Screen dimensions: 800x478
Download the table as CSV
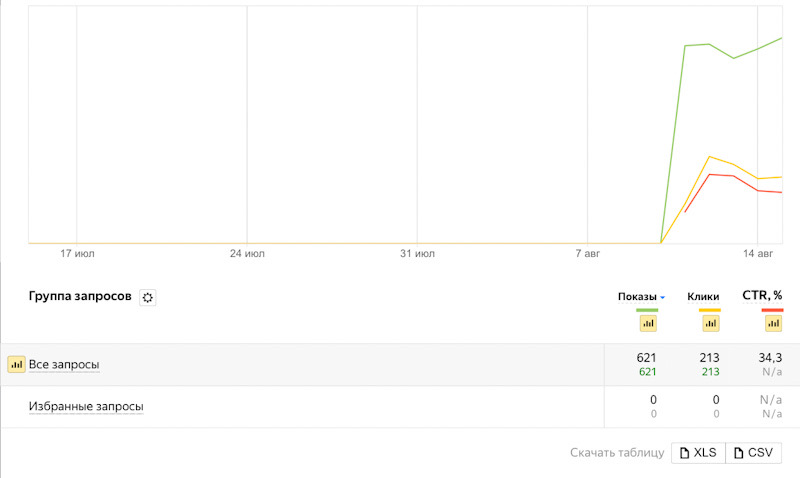click(753, 453)
